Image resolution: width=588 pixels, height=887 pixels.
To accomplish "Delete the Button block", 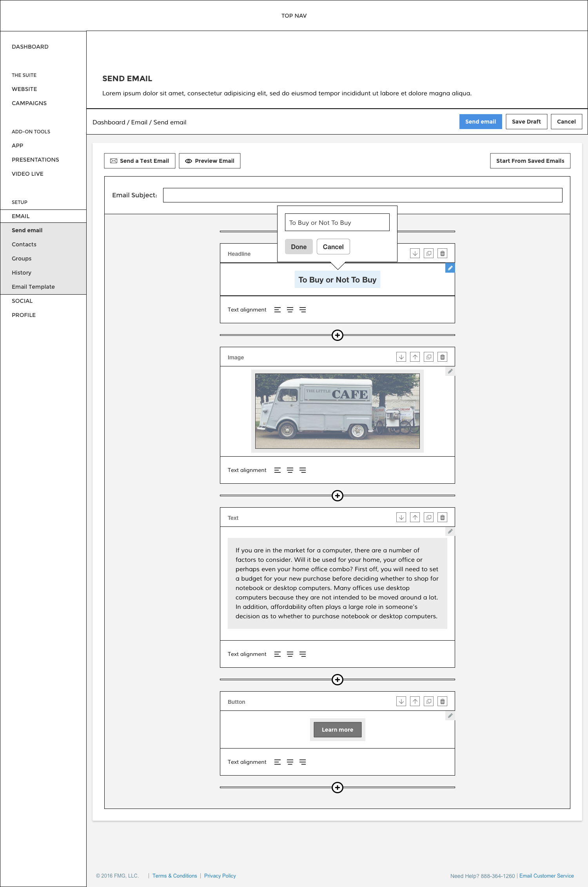I will pos(442,701).
